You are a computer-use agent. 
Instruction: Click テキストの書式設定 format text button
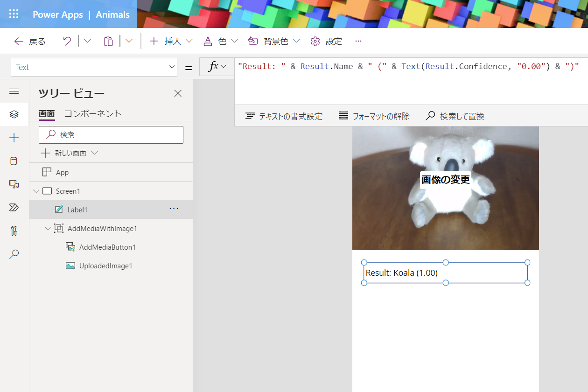tap(284, 116)
